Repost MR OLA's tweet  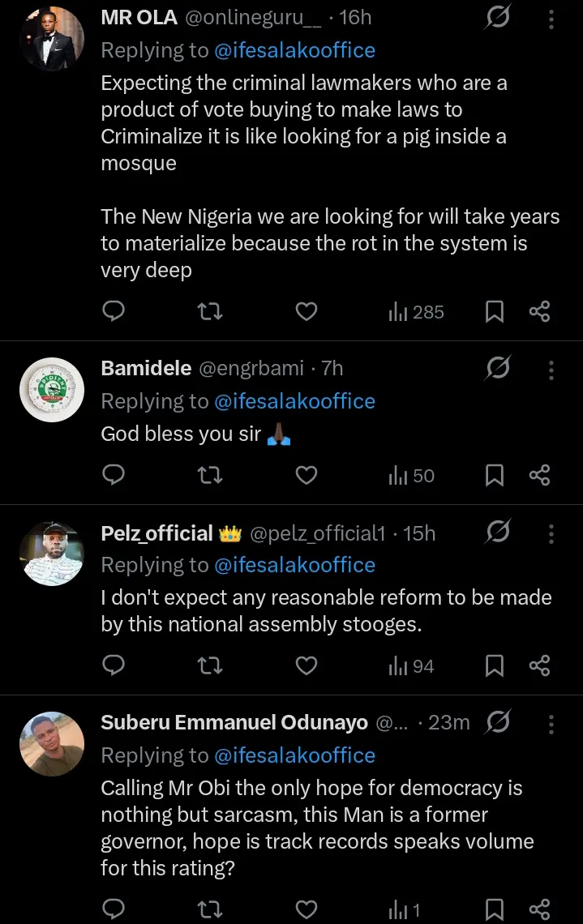pyautogui.click(x=210, y=311)
